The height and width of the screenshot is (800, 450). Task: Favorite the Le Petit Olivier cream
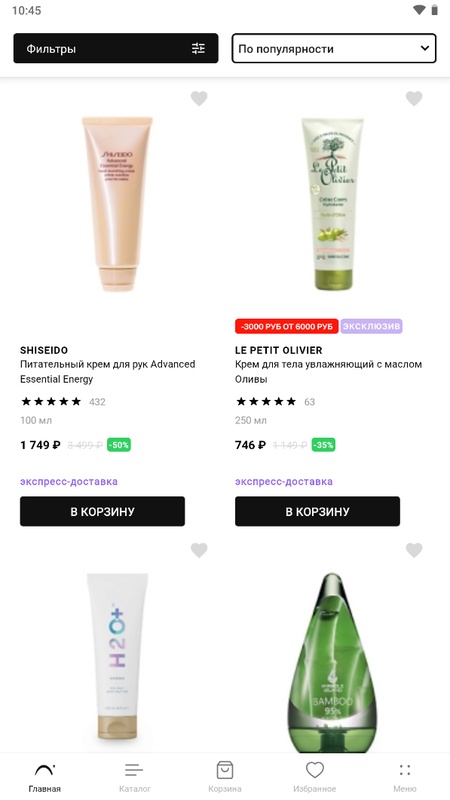coord(414,98)
